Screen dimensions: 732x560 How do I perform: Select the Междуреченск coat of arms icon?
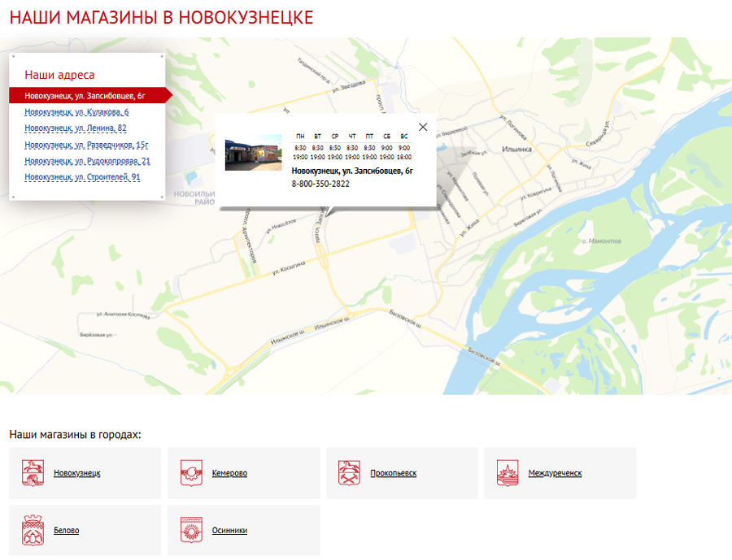(508, 472)
